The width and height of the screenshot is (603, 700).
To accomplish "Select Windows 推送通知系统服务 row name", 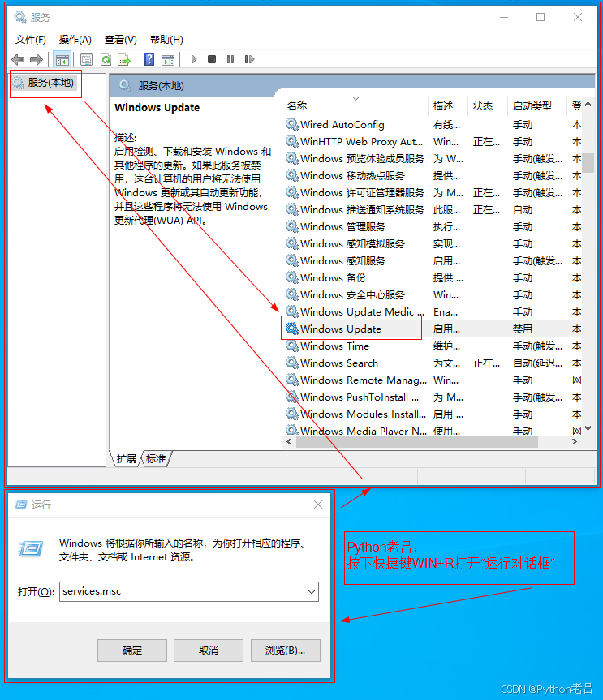I will [x=362, y=209].
